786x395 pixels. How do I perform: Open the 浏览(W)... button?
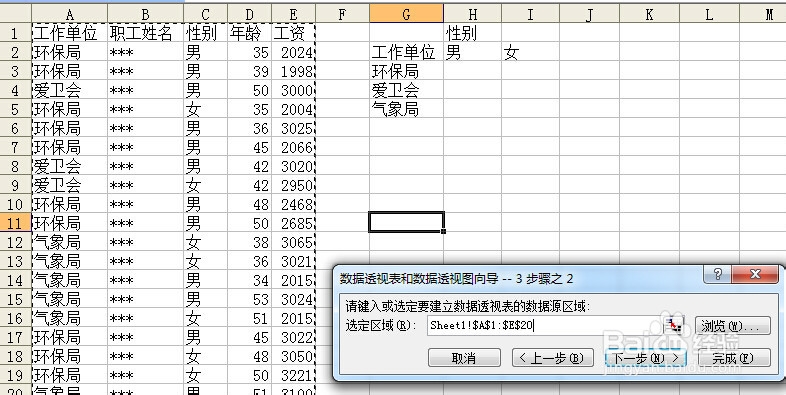click(732, 325)
